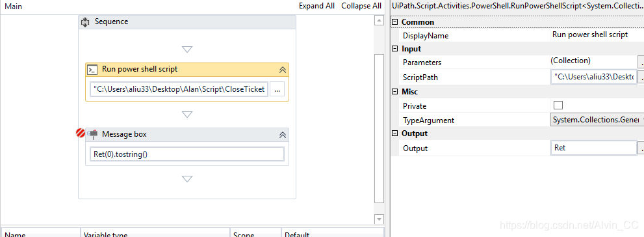Select the Sequence header title
Screen dimensions: 644x237
tap(111, 21)
